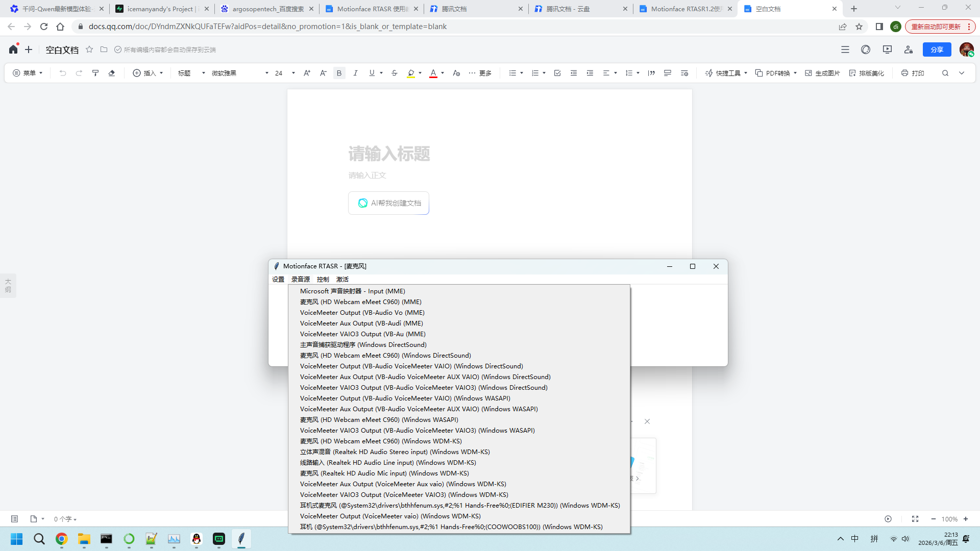Toggle underline formatting

pos(372,73)
